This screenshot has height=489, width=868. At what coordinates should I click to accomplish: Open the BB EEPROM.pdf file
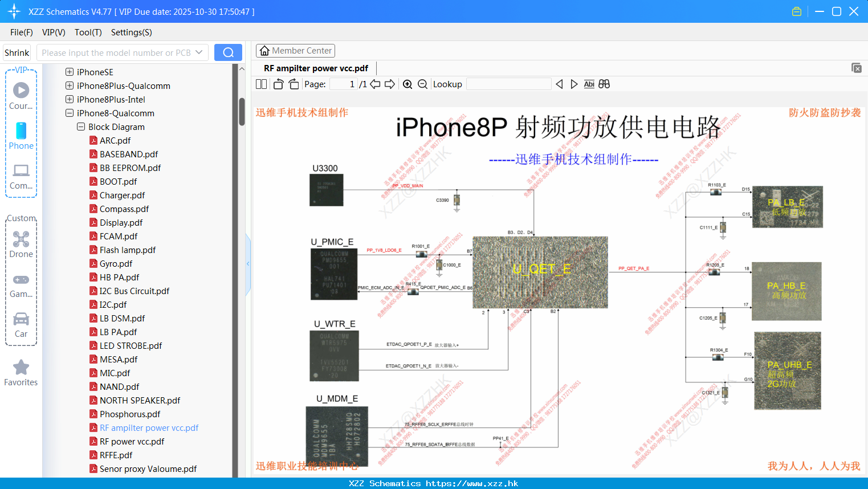[130, 168]
